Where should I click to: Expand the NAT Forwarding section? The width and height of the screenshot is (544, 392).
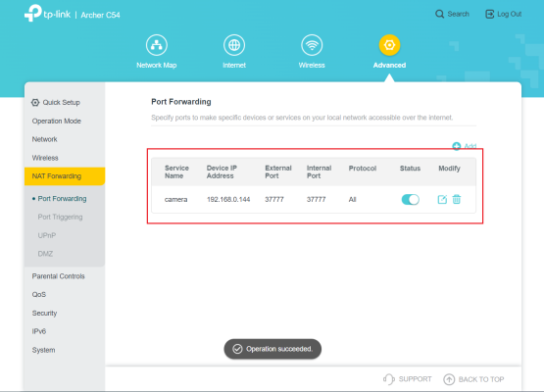coord(65,176)
